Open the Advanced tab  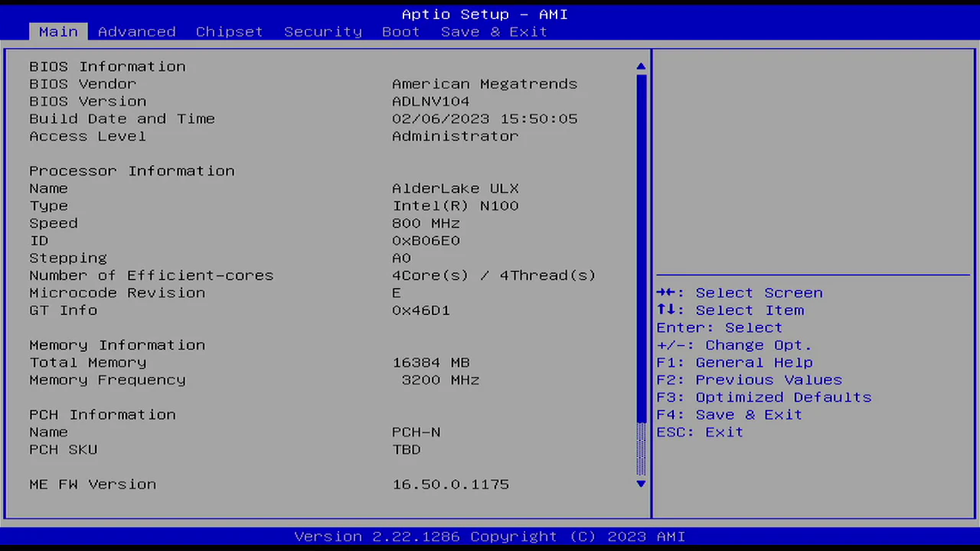[x=137, y=31]
